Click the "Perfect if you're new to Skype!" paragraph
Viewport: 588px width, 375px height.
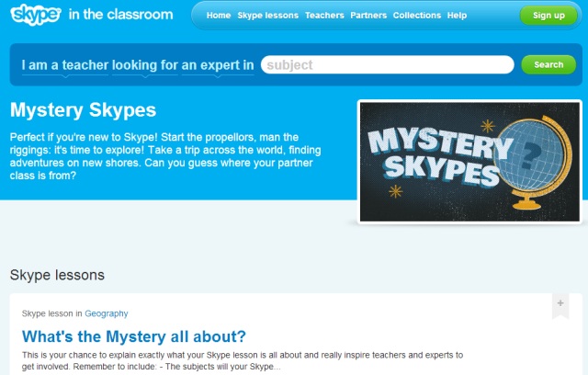tap(165, 156)
